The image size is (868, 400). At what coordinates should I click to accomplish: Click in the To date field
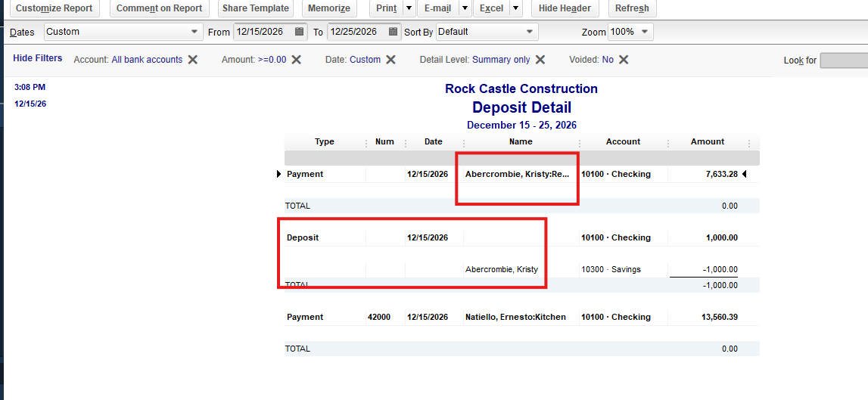[x=358, y=32]
